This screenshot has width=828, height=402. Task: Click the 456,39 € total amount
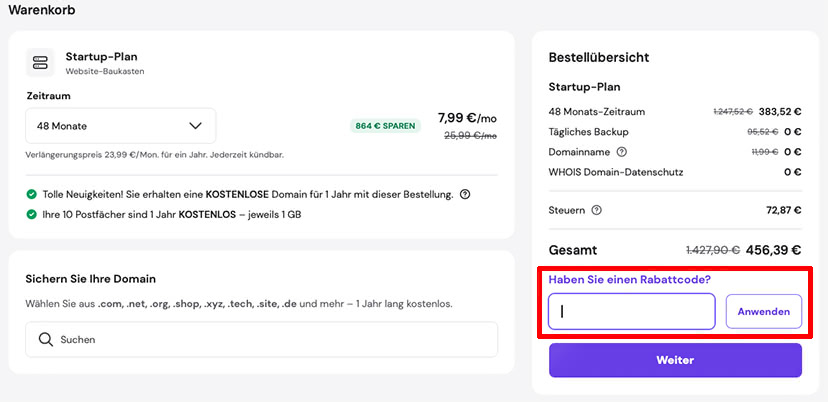773,250
